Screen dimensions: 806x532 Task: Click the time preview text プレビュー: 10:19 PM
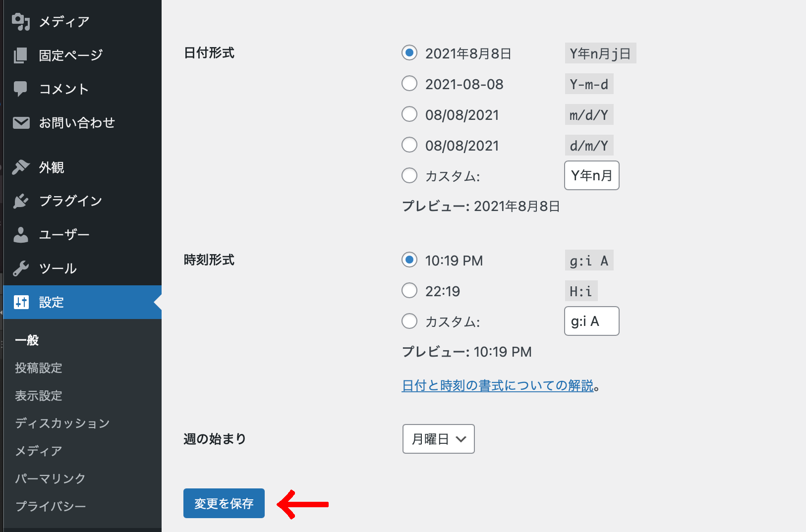[466, 352]
